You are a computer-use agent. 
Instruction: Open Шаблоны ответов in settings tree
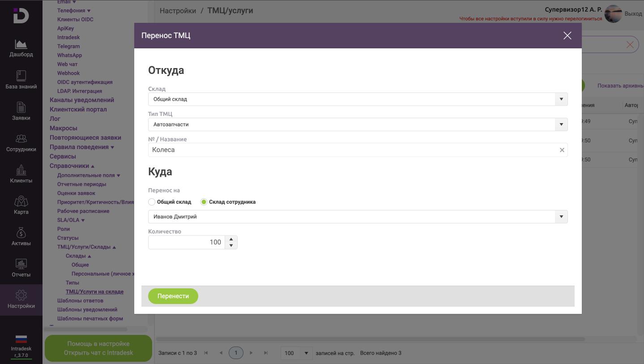pyautogui.click(x=80, y=300)
